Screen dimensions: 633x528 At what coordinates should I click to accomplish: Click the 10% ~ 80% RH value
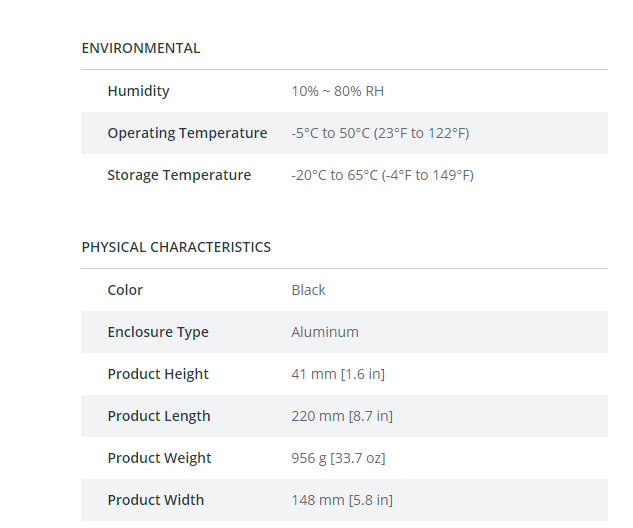(337, 91)
